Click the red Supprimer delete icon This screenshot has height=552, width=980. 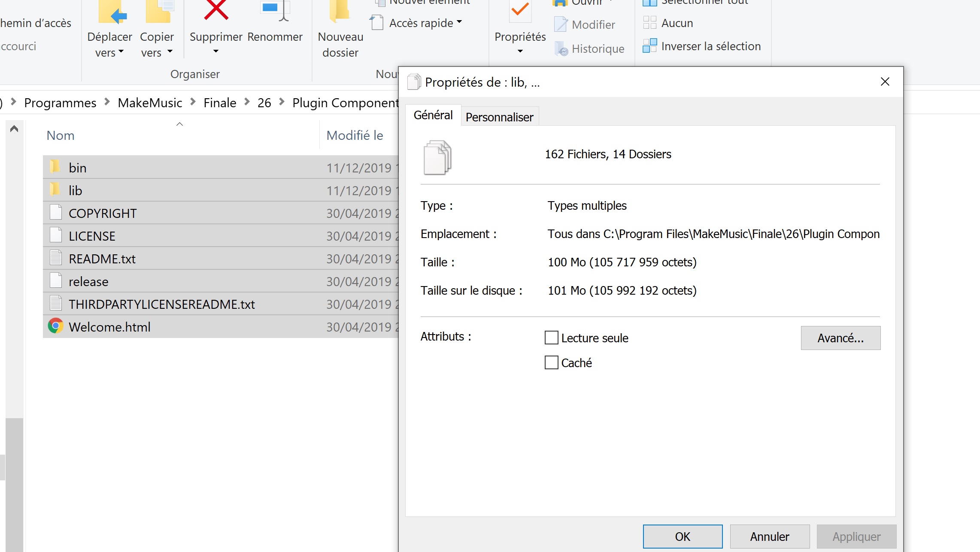point(216,10)
